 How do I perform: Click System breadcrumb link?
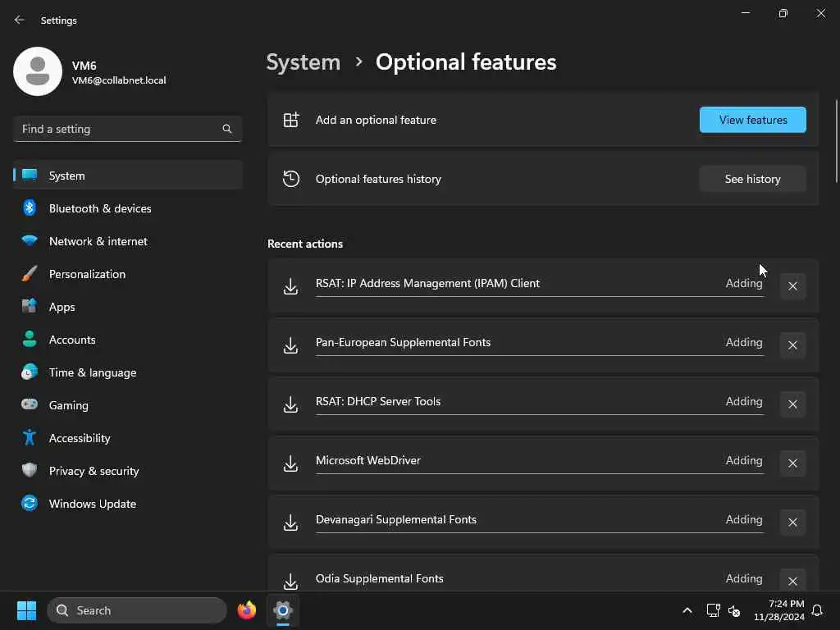click(x=304, y=62)
